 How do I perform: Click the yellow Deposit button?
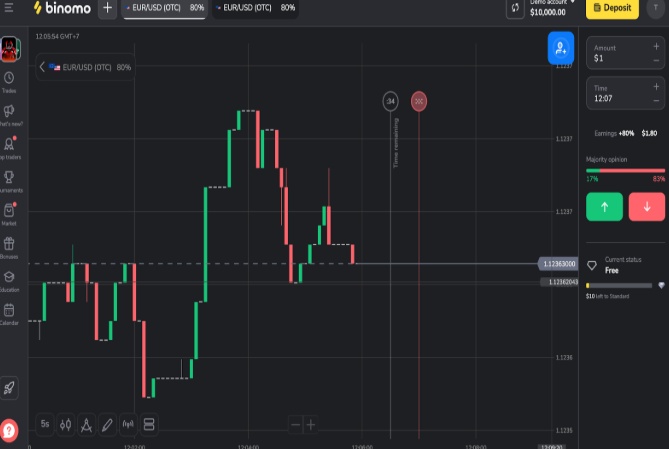pos(612,8)
